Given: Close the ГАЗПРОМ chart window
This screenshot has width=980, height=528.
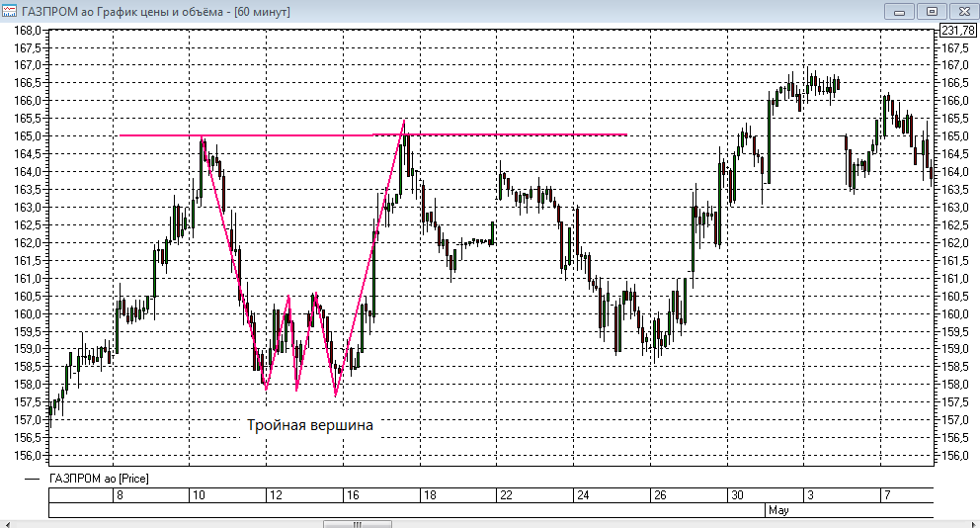Looking at the screenshot, I should 963,11.
